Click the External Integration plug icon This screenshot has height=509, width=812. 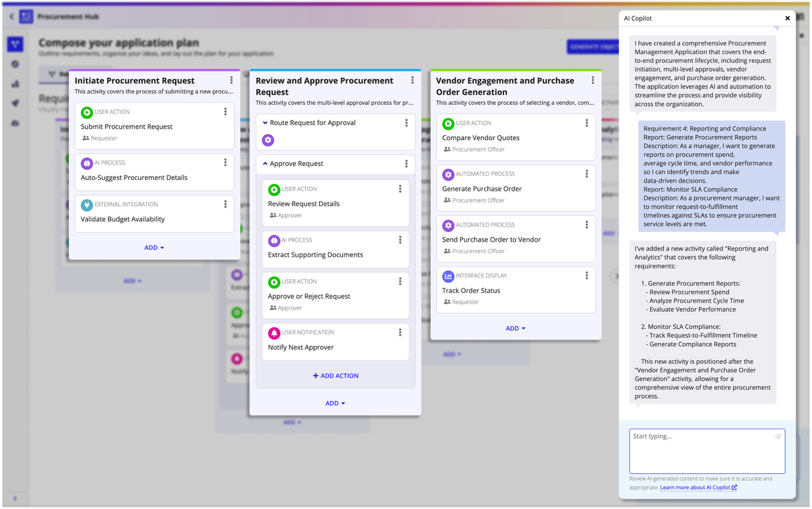click(87, 204)
